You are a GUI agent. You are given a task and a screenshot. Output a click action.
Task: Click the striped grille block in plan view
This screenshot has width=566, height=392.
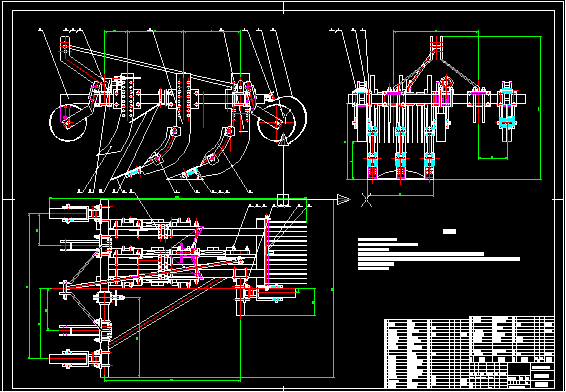287,252
